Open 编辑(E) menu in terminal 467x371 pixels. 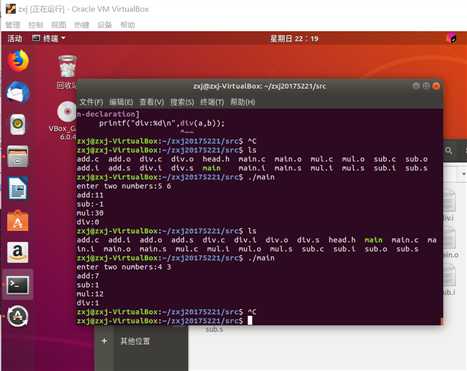click(121, 102)
